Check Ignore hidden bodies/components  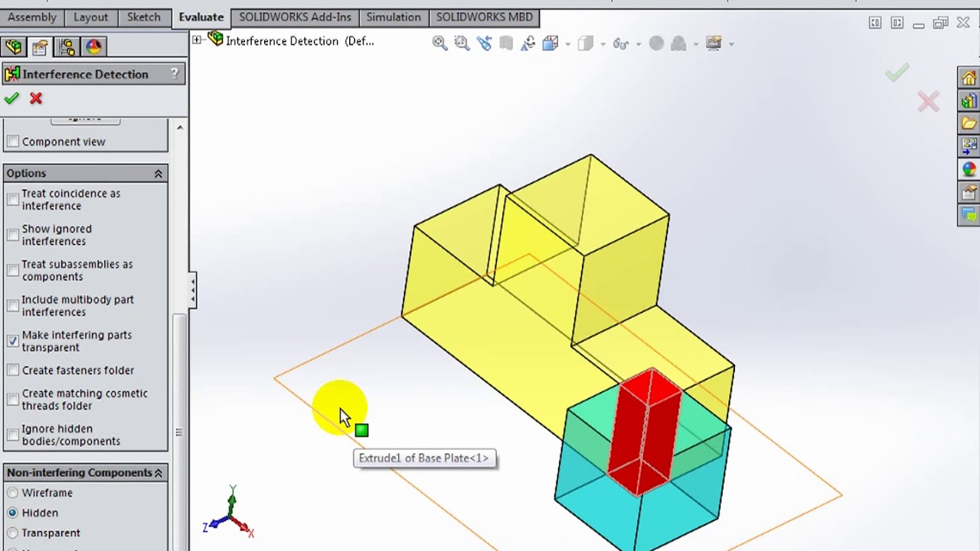[13, 435]
